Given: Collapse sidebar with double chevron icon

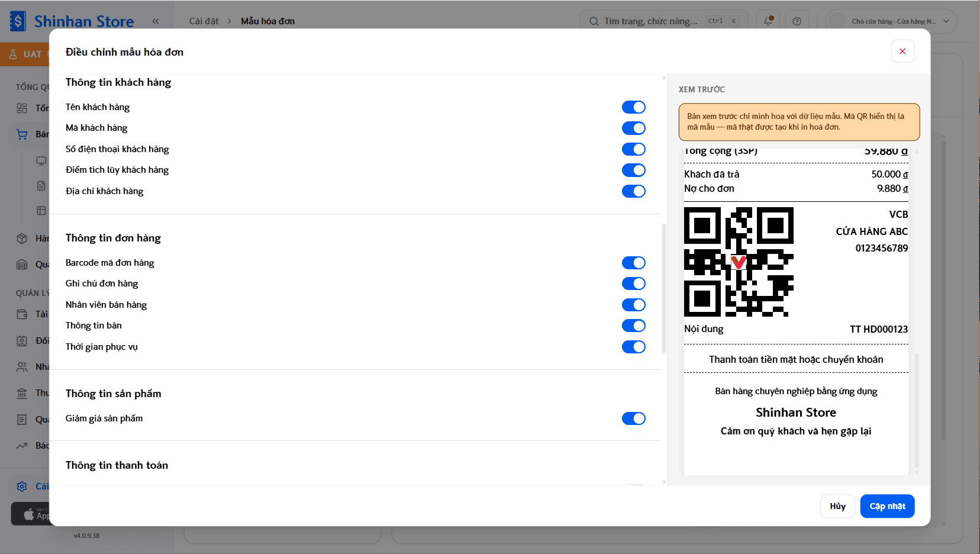Looking at the screenshot, I should (156, 21).
